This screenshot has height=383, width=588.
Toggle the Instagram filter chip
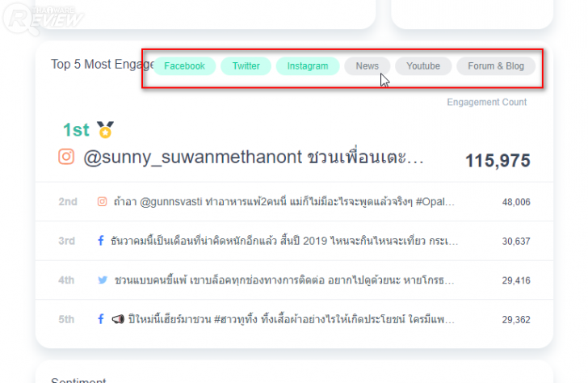pyautogui.click(x=308, y=66)
